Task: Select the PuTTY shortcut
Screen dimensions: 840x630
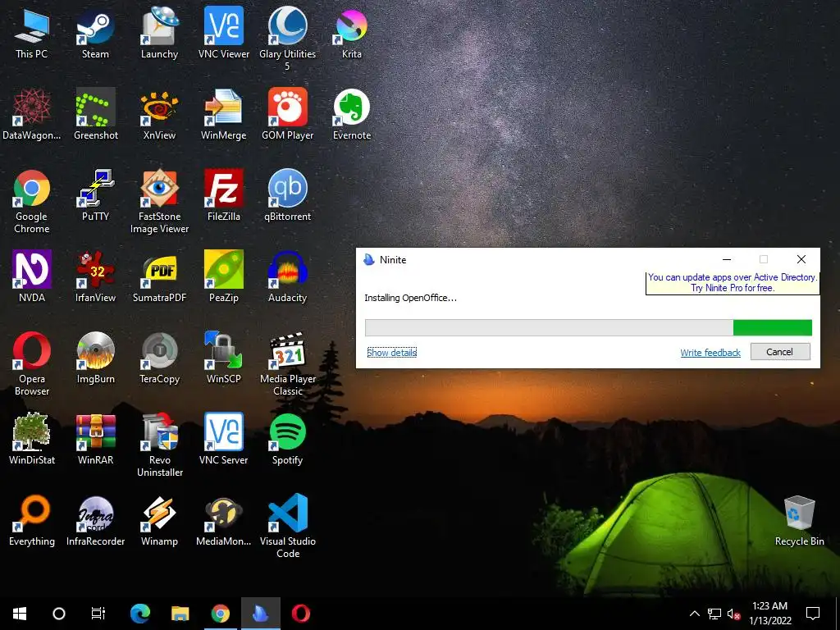Action: point(95,195)
